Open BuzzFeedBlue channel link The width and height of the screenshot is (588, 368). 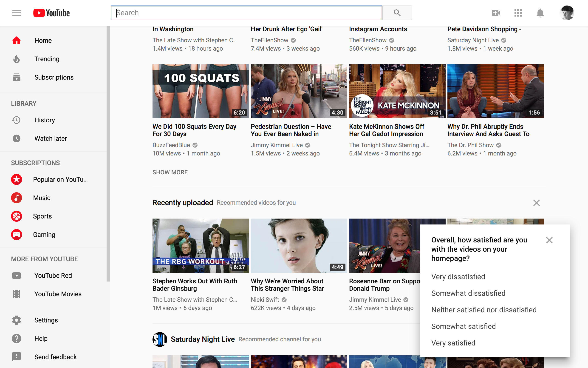coord(171,145)
